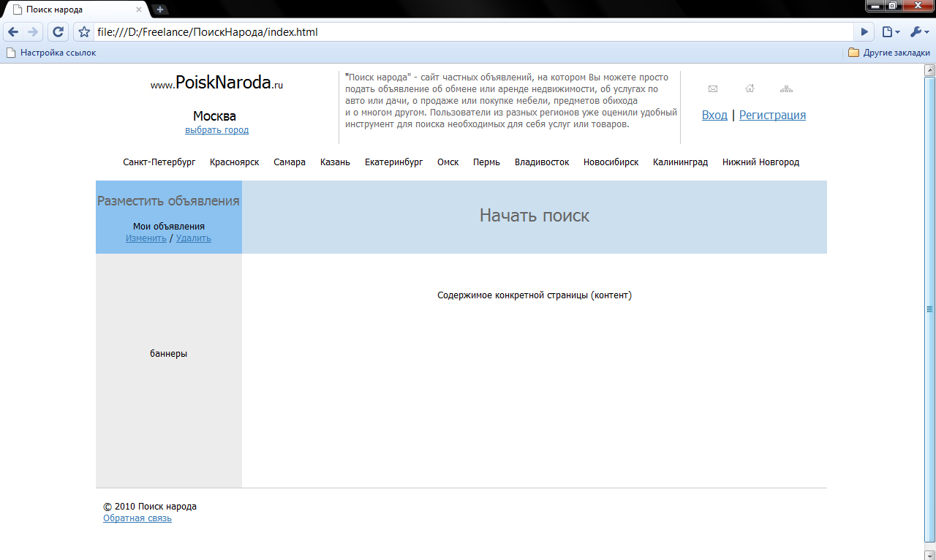This screenshot has height=560, width=936.
Task: Open the Екатеринбург city menu item
Action: click(x=393, y=162)
